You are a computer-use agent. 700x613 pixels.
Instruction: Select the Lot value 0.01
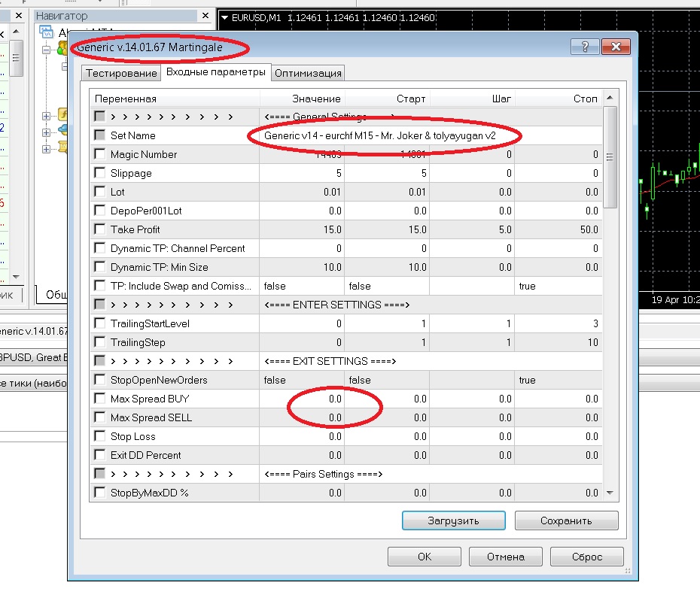[x=302, y=192]
